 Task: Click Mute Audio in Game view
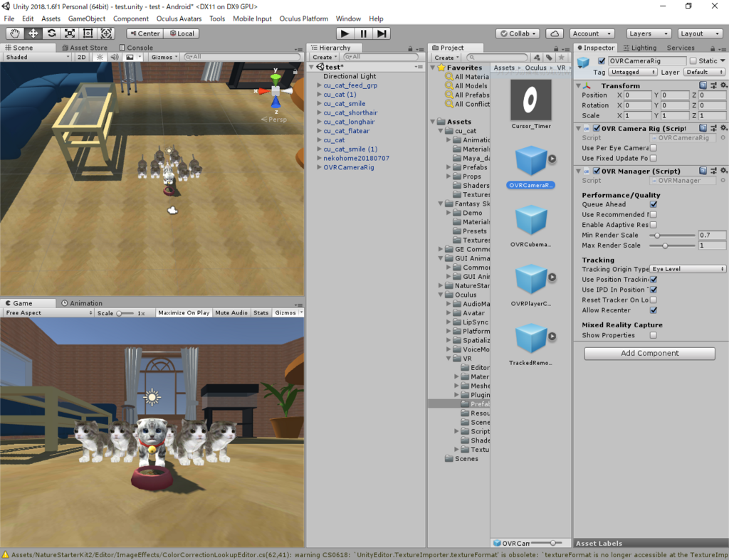[x=231, y=313]
